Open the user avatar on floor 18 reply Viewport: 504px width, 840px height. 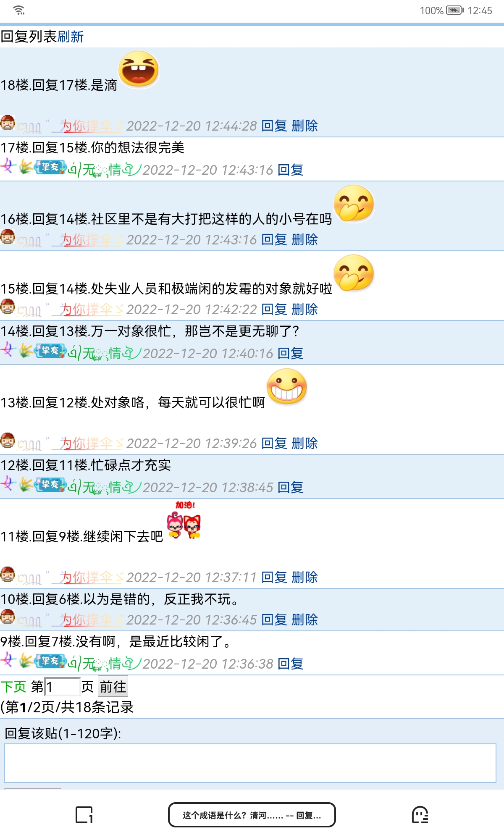point(8,123)
